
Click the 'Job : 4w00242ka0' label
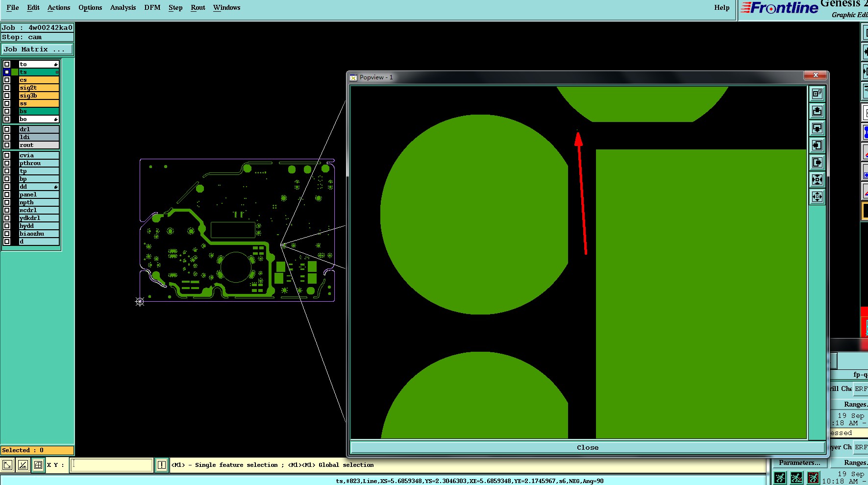(x=37, y=27)
